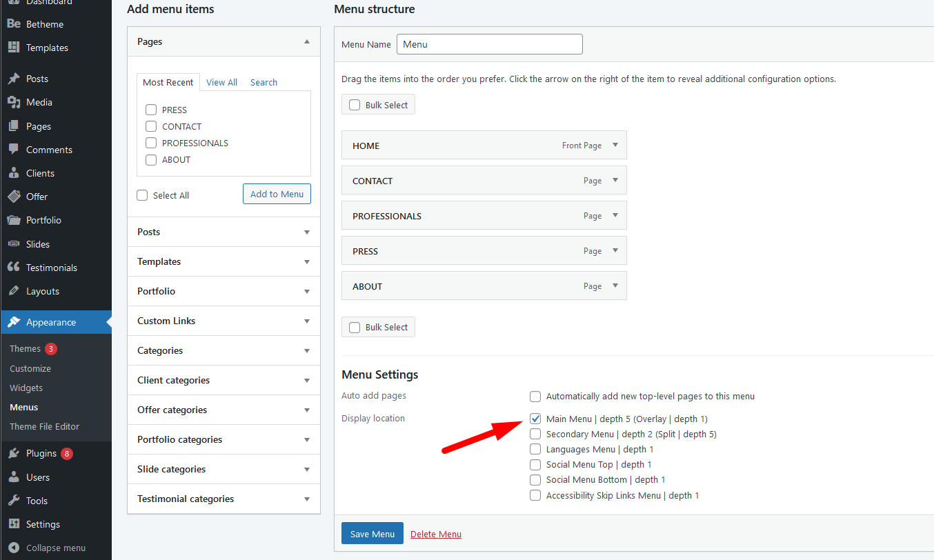The width and height of the screenshot is (934, 560).
Task: Open Theme File Editor submenu item
Action: [x=44, y=426]
